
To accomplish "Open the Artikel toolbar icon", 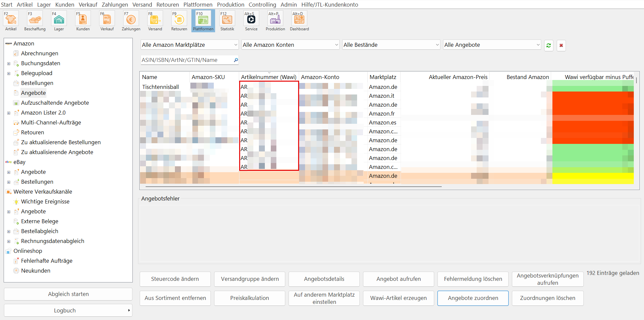I will [x=11, y=20].
